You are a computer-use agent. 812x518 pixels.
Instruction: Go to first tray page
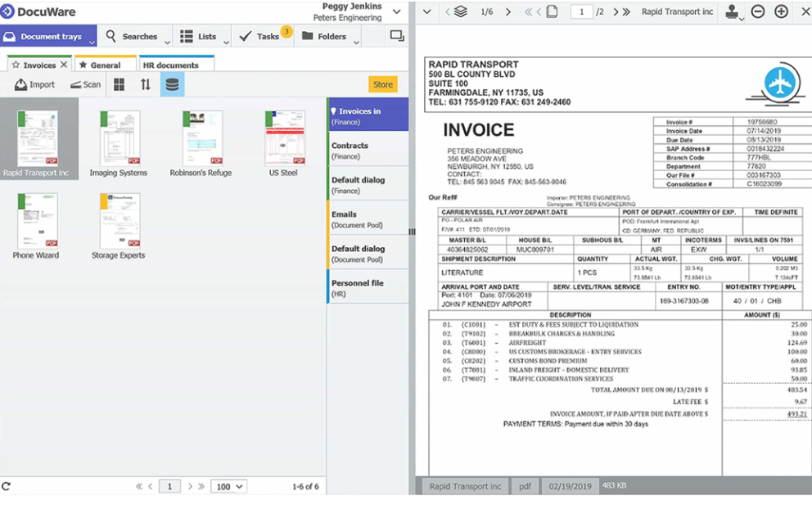[139, 486]
